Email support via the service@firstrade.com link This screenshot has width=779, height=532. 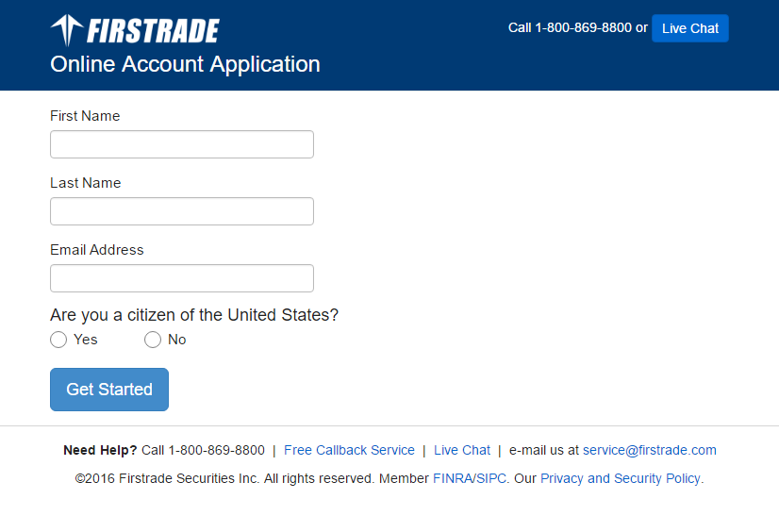point(649,450)
